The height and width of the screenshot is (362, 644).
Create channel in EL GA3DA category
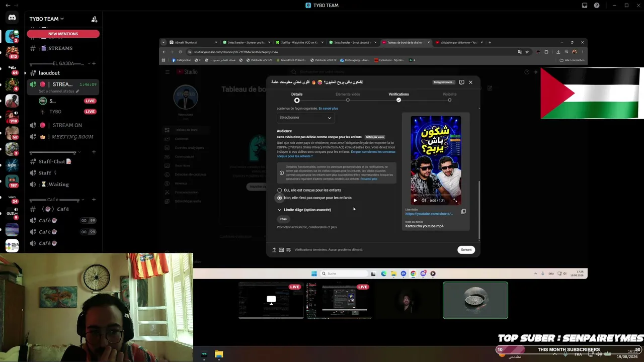(x=94, y=63)
